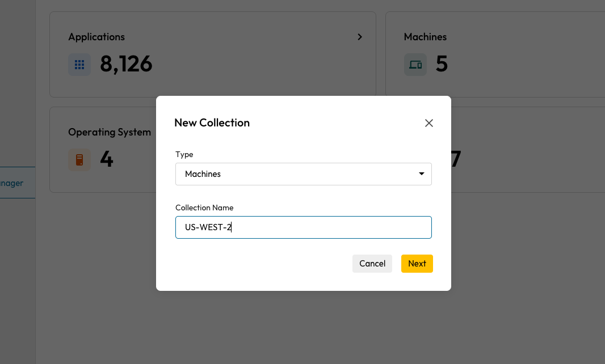Open the Type dropdown showing Machines
The height and width of the screenshot is (364, 605).
[303, 174]
